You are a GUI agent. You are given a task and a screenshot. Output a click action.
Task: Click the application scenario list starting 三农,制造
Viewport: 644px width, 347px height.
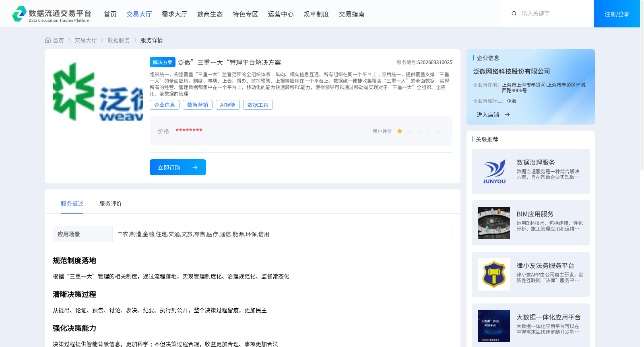click(193, 234)
